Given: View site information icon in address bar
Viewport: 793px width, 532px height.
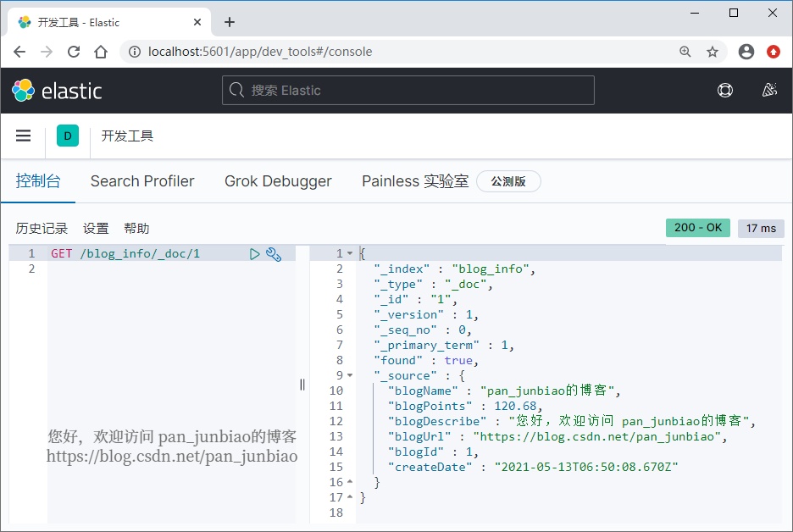Looking at the screenshot, I should [135, 52].
